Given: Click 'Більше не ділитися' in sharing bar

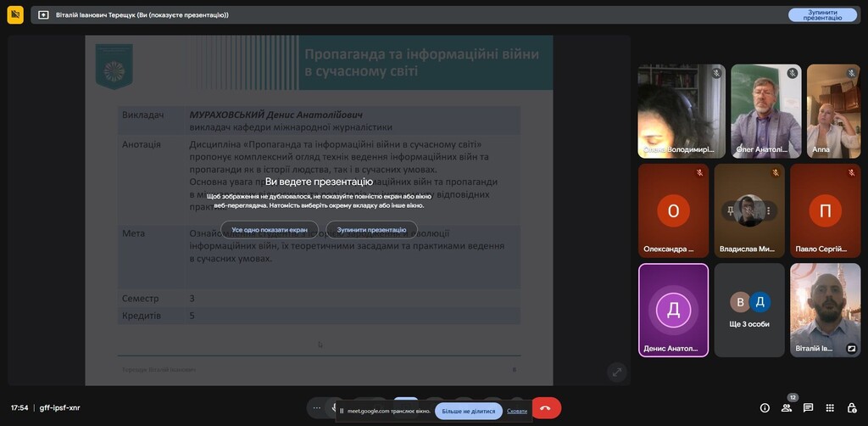Looking at the screenshot, I should (x=468, y=411).
